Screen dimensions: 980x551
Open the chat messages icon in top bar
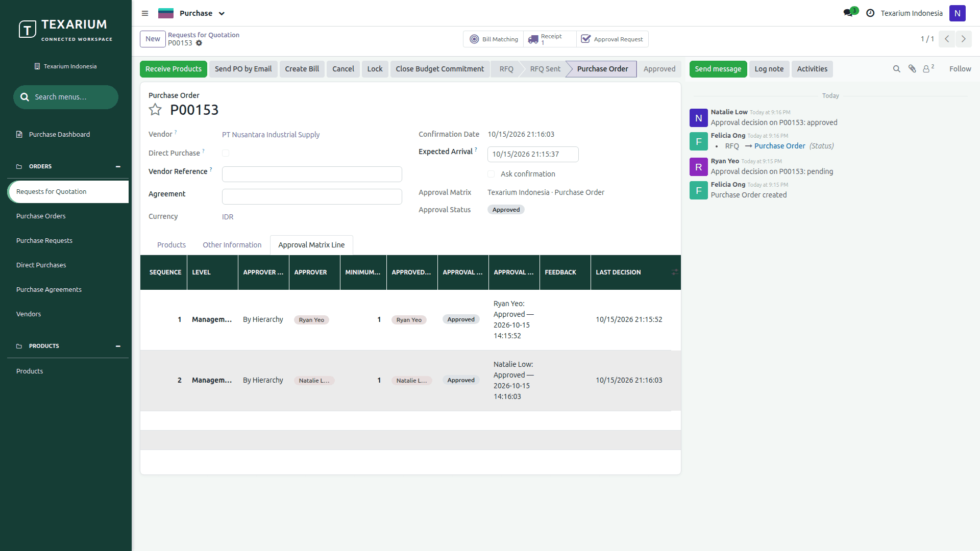tap(849, 12)
